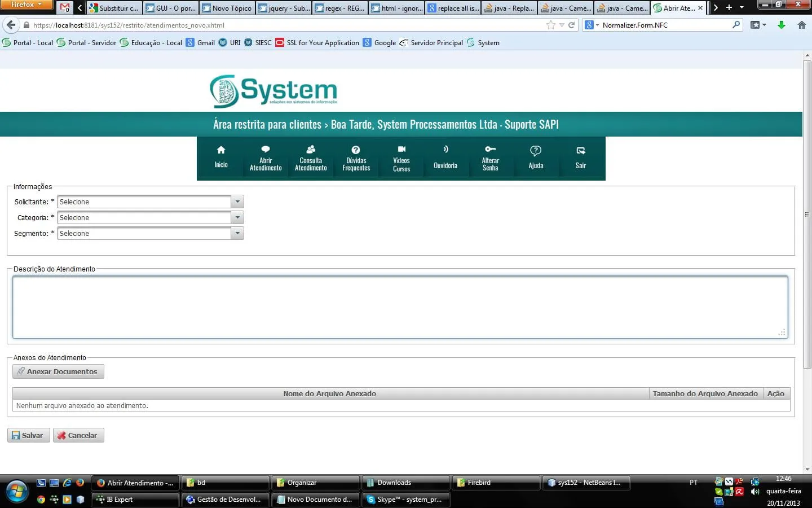Switch to the Substituir c... tab
Screen dimensions: 812x508
coord(114,8)
